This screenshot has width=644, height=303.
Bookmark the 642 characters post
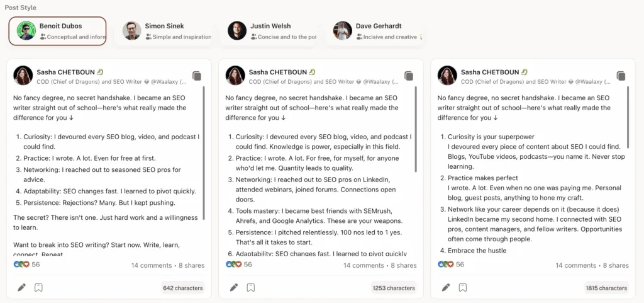(38, 287)
